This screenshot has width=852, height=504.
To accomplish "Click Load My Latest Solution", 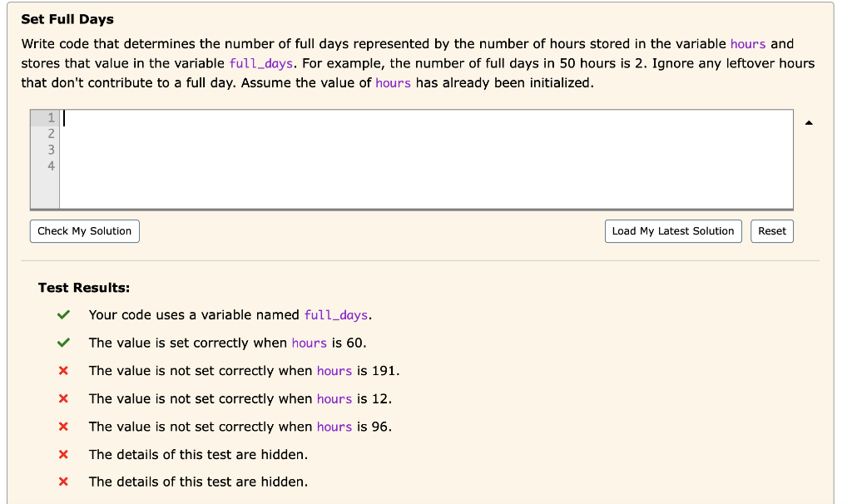I will pyautogui.click(x=672, y=231).
